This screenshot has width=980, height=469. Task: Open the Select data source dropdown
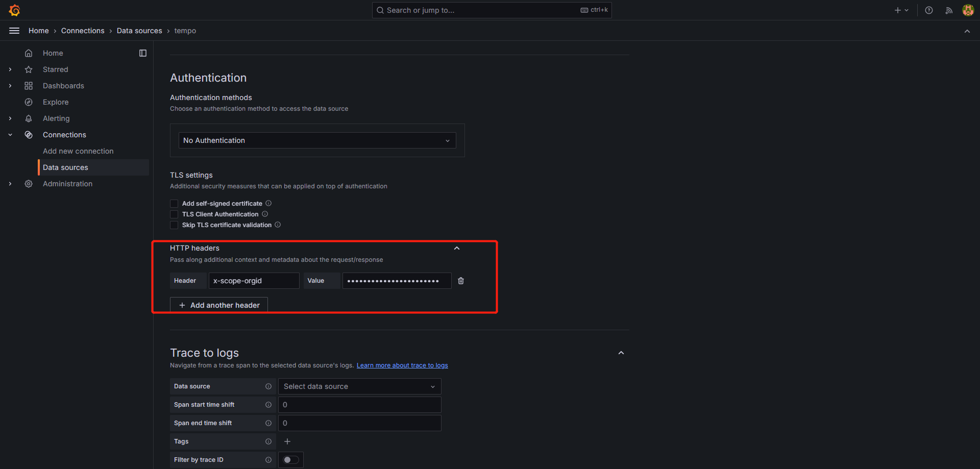359,386
